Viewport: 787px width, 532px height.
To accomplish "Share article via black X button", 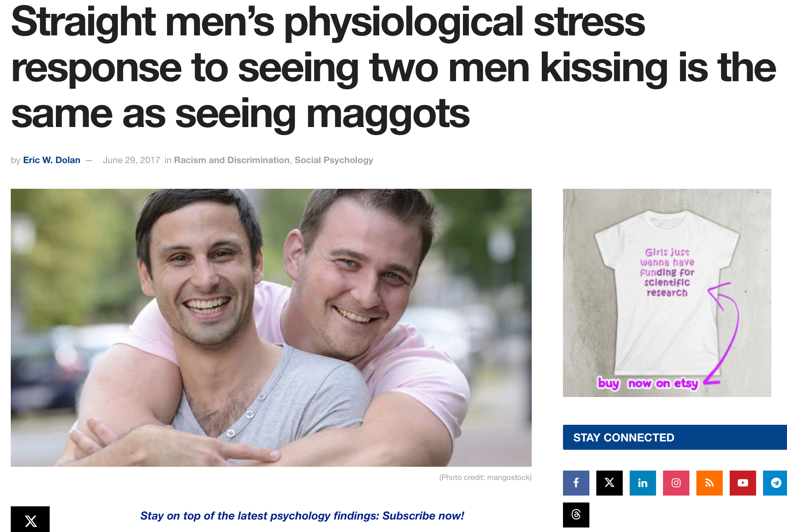I will (x=30, y=519).
